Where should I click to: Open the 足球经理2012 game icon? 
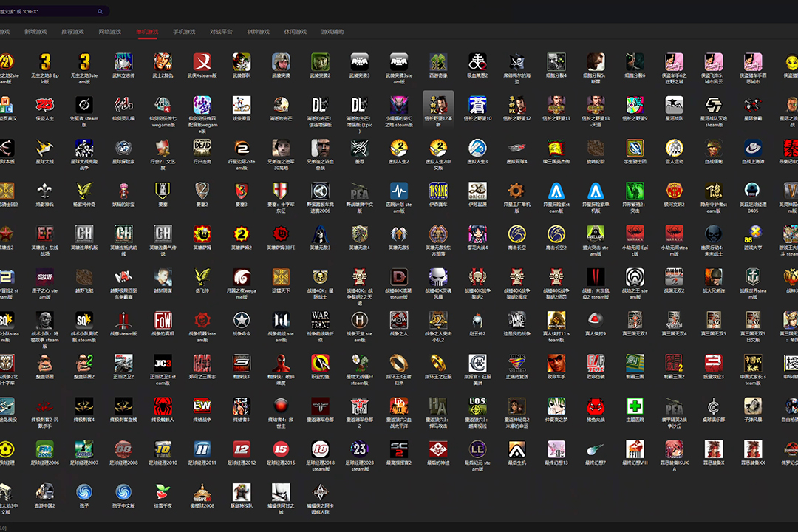pyautogui.click(x=241, y=449)
